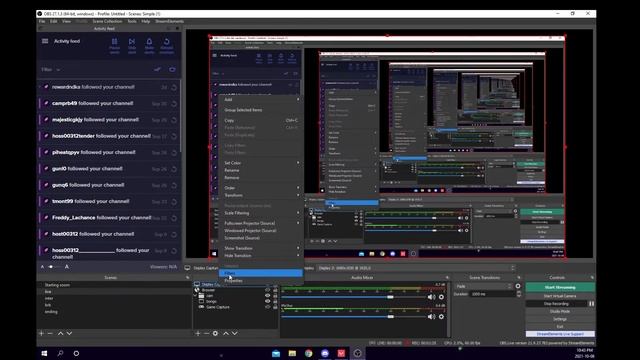
Task: Pop out the Audio Mixer dock
Action: pyautogui.click(x=447, y=278)
